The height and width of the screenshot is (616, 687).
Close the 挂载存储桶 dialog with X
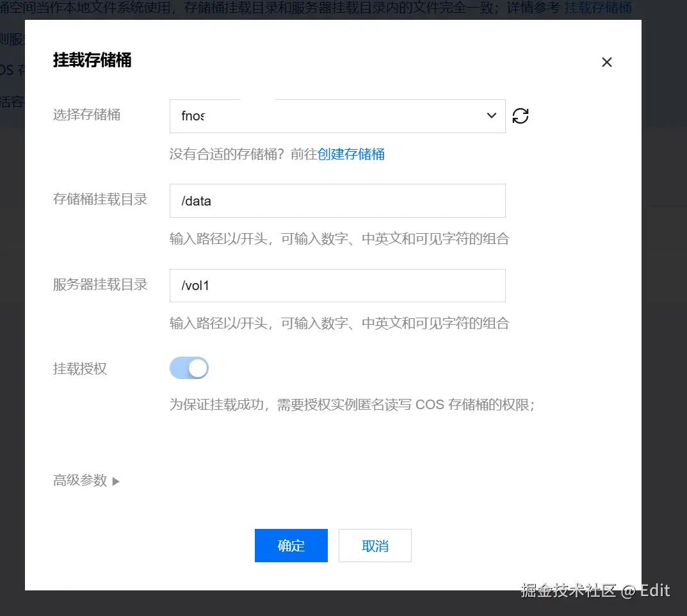(606, 62)
